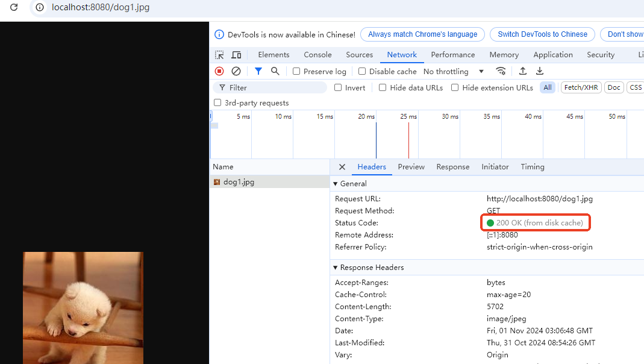644x364 pixels.
Task: Tick the 3rd-party requests checkbox
Action: [217, 103]
